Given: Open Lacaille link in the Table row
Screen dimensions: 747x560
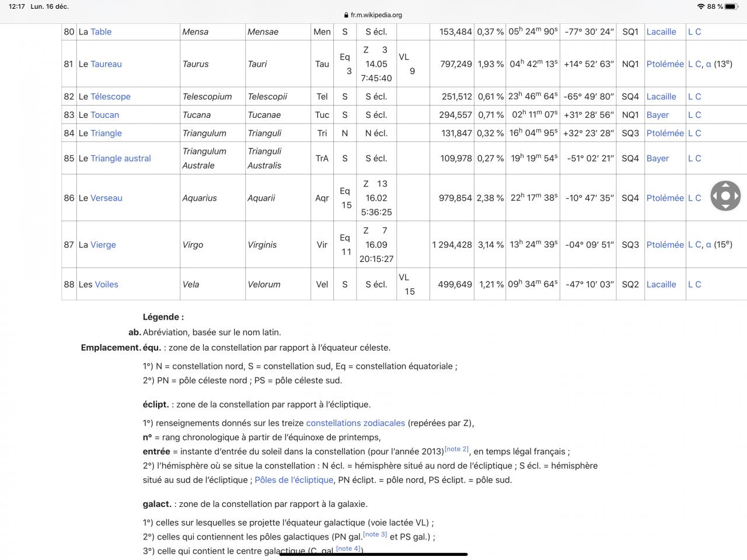Looking at the screenshot, I should (x=661, y=32).
